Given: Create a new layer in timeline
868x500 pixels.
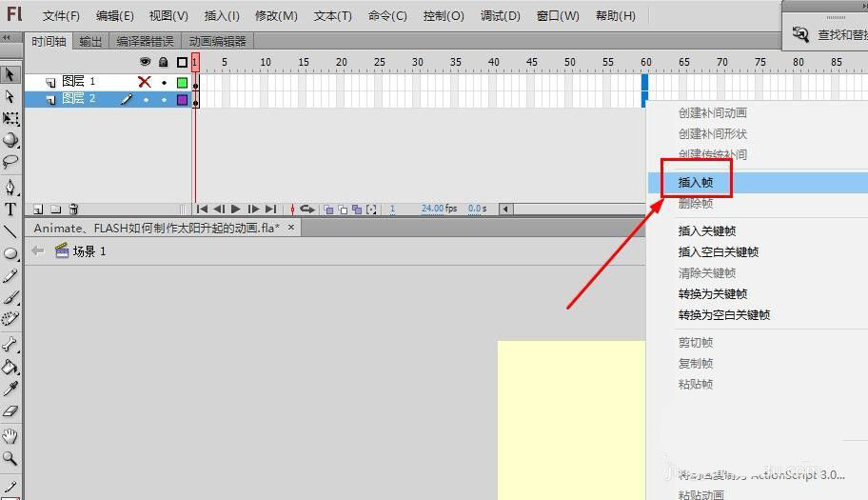Looking at the screenshot, I should [38, 209].
